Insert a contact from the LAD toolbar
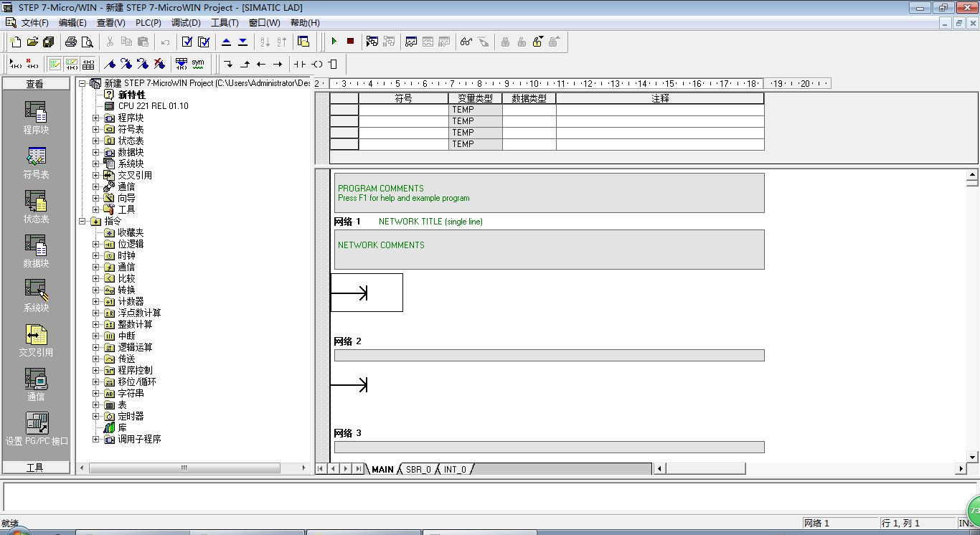Viewport: 980px width, 535px height. (299, 64)
